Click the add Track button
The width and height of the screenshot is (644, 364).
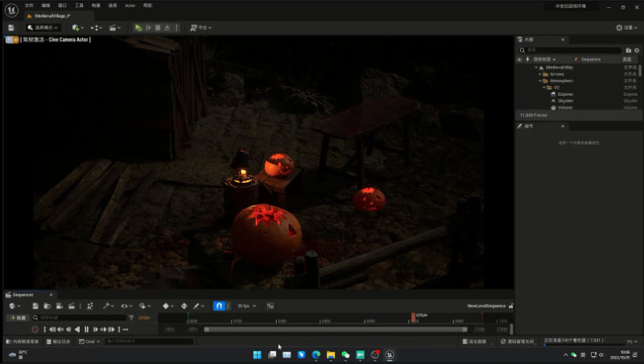point(18,318)
